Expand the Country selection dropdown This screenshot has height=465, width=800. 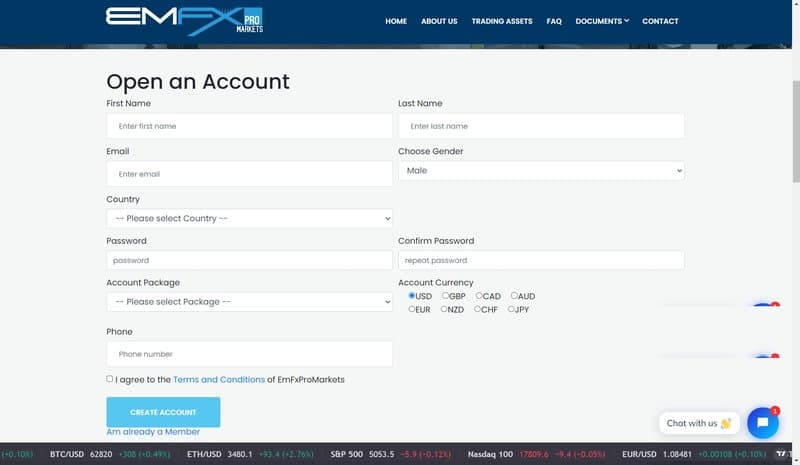click(x=249, y=218)
